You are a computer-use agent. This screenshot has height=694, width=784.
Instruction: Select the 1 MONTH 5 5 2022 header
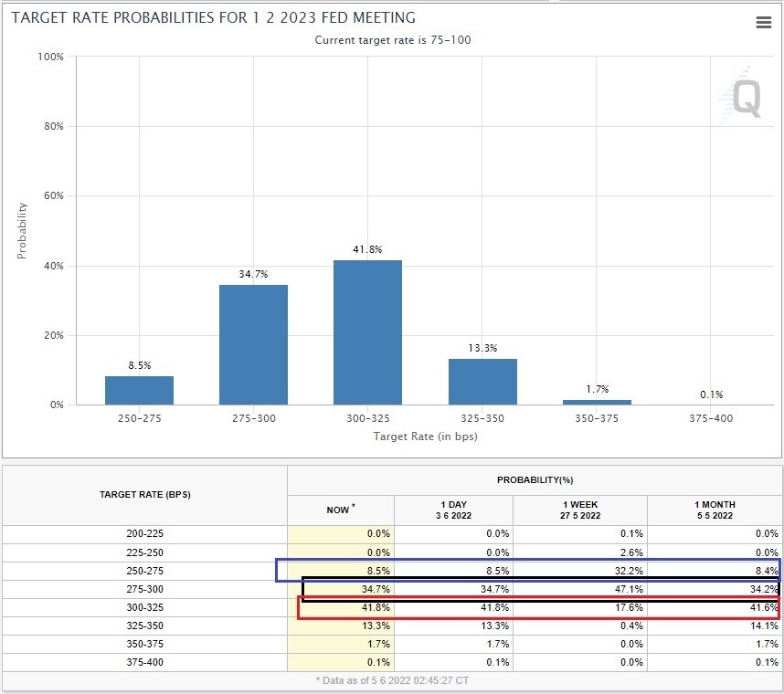click(x=714, y=510)
